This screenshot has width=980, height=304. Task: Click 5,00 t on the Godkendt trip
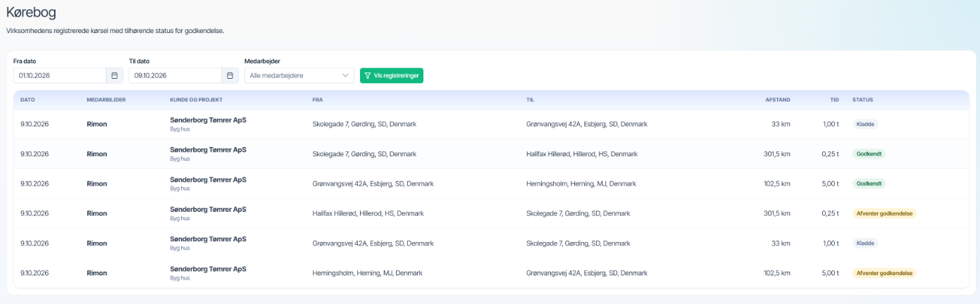(830, 184)
